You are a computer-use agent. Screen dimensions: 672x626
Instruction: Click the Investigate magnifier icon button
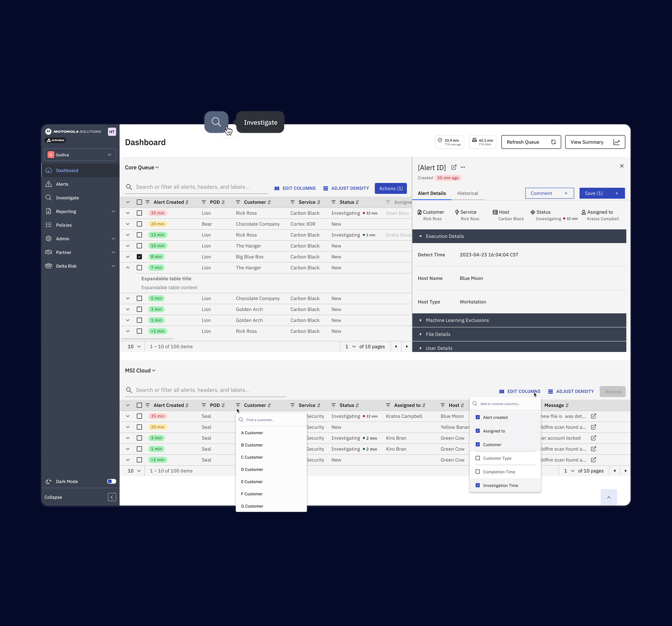[216, 122]
